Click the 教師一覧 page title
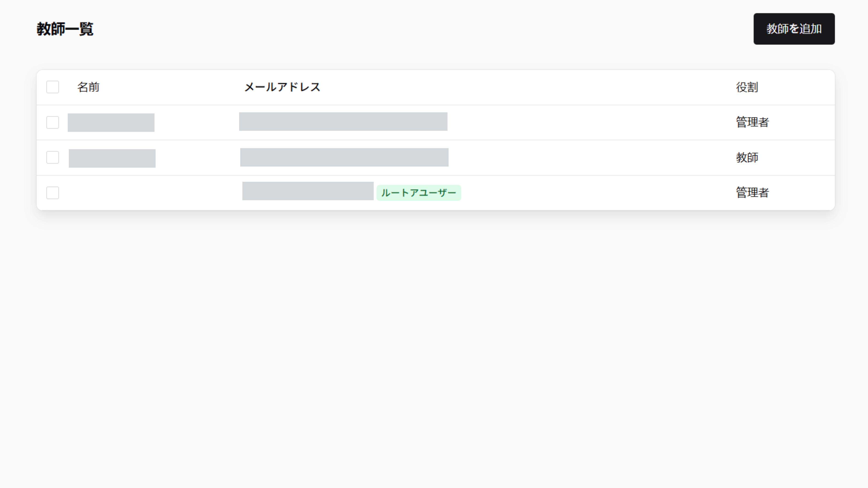 click(x=65, y=29)
